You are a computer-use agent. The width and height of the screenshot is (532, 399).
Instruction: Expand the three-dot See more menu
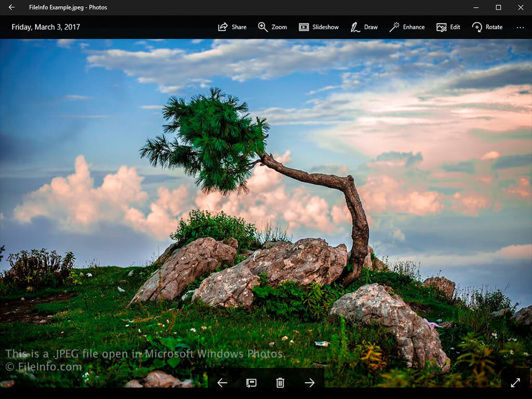click(520, 27)
